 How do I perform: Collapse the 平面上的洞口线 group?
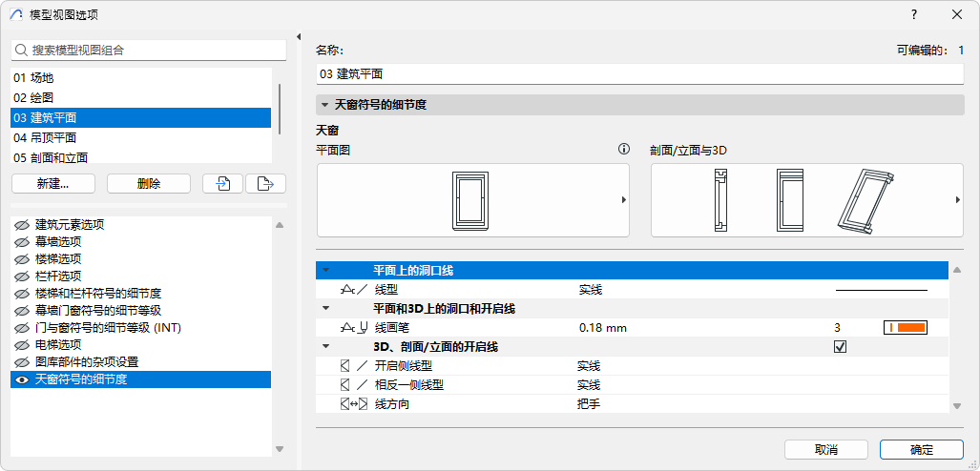click(x=325, y=271)
